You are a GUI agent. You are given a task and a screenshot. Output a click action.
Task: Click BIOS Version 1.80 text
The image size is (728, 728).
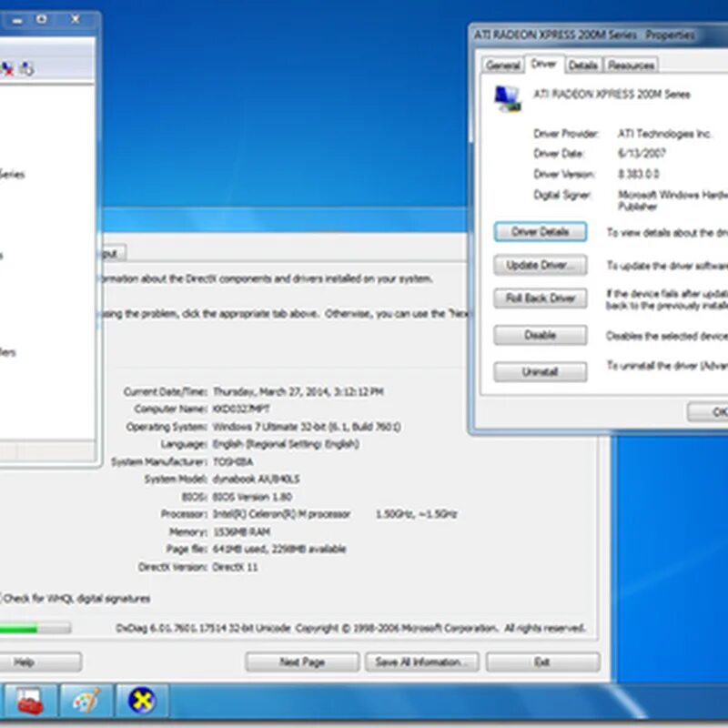click(x=252, y=497)
